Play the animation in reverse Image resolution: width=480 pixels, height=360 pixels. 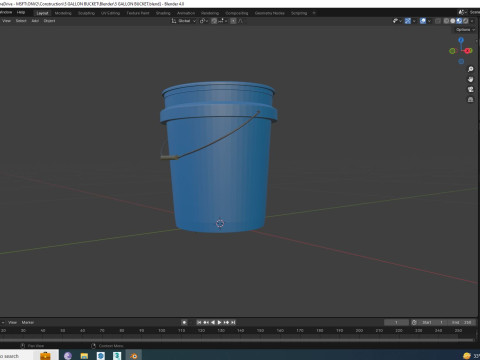[213, 322]
